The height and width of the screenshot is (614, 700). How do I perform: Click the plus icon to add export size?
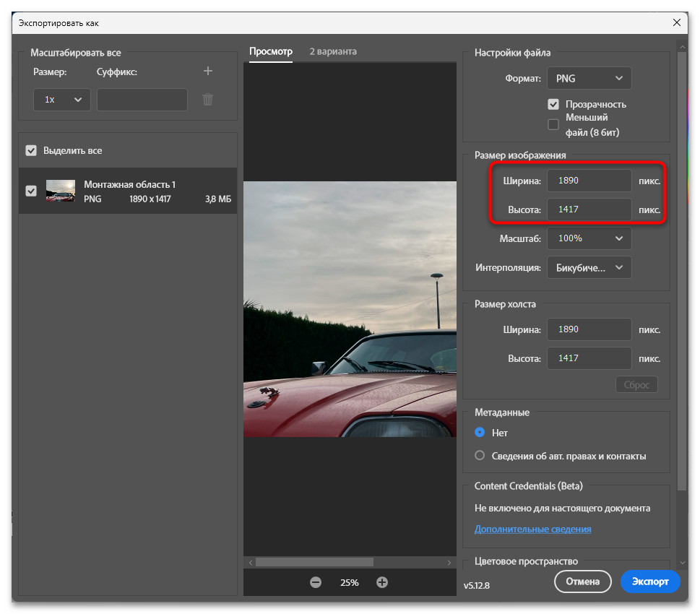click(208, 71)
